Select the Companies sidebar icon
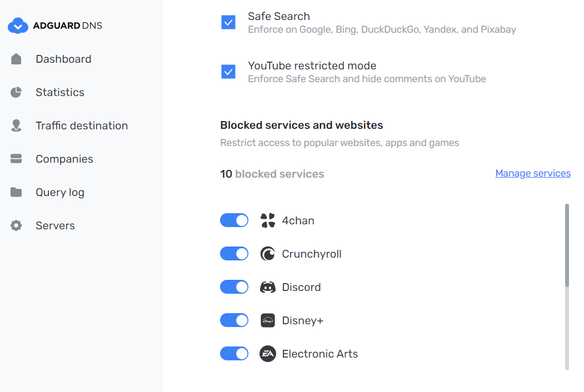Image resolution: width=584 pixels, height=392 pixels. coord(16,159)
